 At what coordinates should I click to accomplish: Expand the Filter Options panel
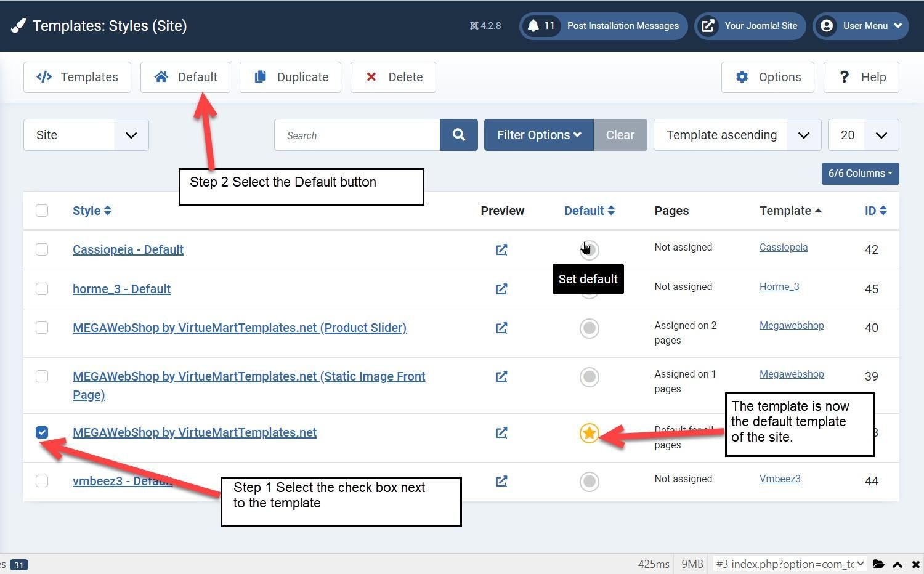click(x=539, y=135)
